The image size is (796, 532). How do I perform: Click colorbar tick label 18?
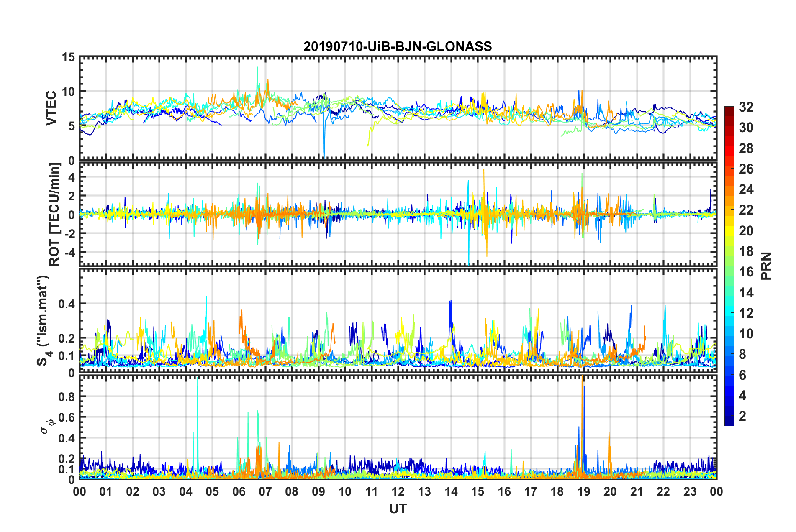coord(746,251)
